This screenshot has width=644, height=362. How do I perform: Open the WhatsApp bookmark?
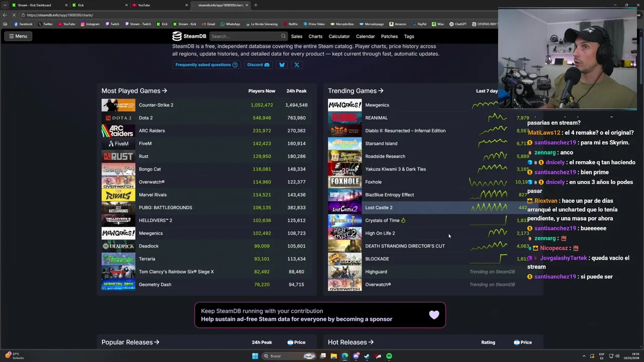(x=230, y=24)
